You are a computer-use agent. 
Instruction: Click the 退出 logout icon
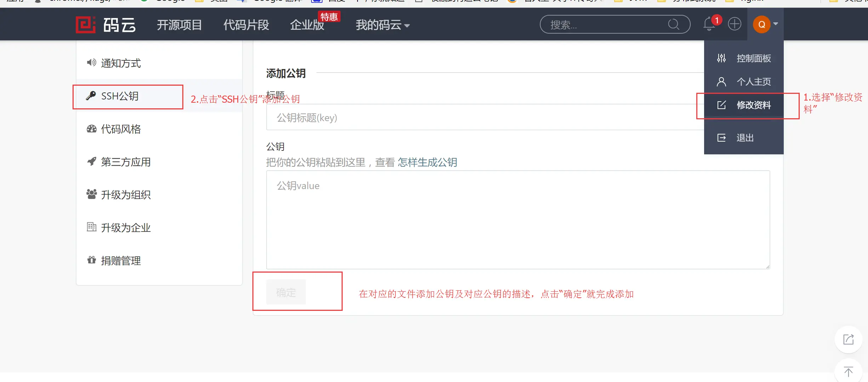tap(721, 138)
